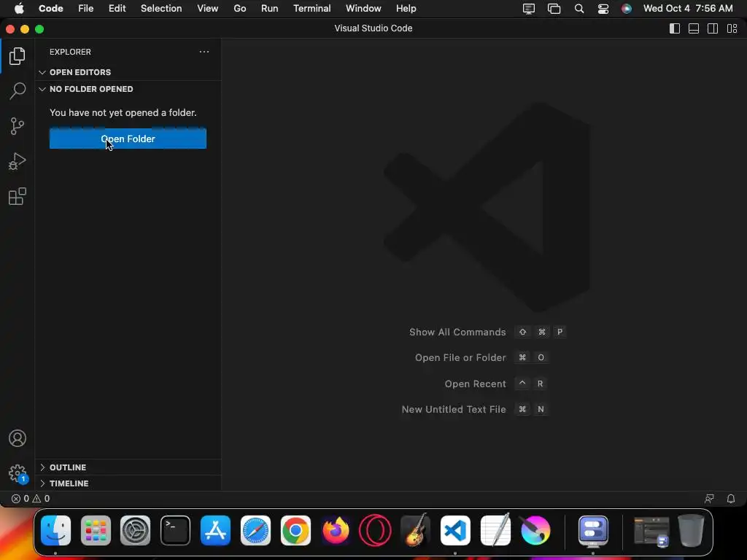Open Terminal from the Dock
The width and height of the screenshot is (747, 560).
click(x=175, y=530)
